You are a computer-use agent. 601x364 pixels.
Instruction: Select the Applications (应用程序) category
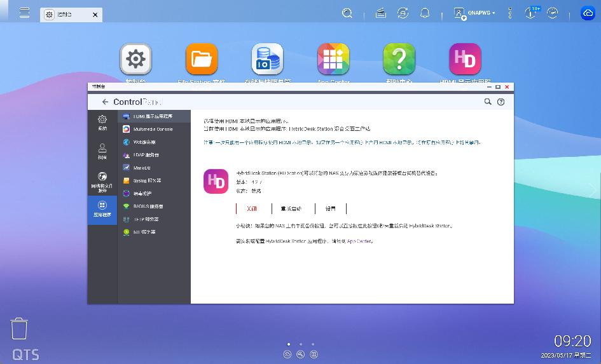102,210
